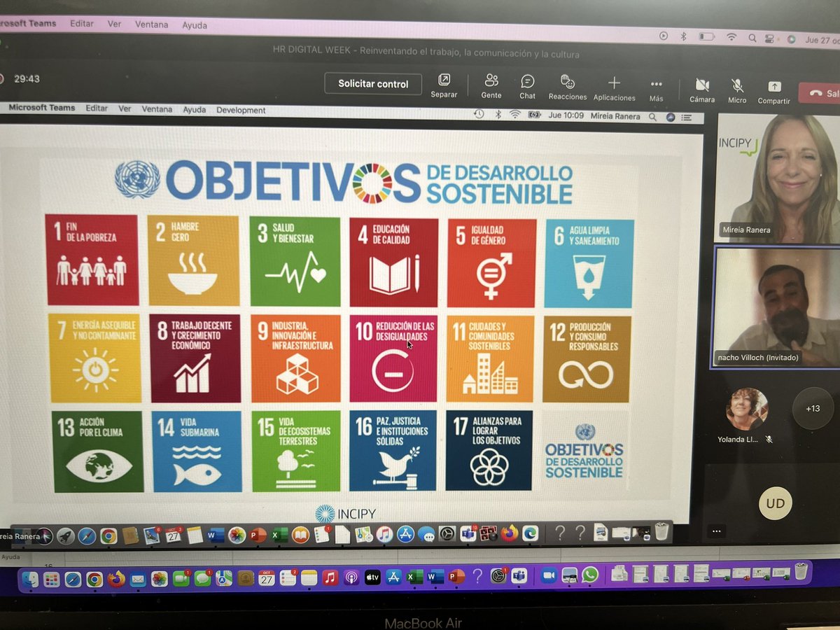Click Microsoft Edge in the shared screen's dock

click(530, 533)
